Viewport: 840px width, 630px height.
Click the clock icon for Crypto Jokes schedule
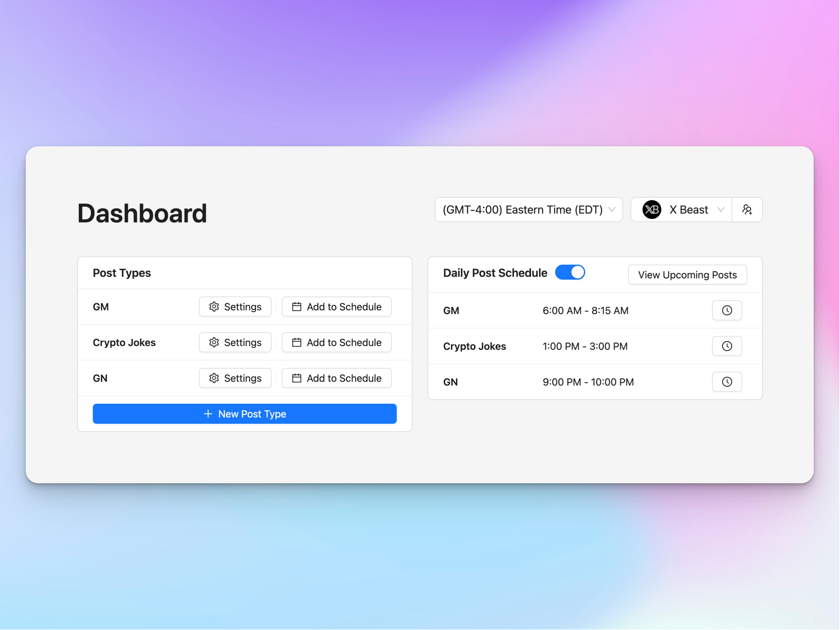726,346
